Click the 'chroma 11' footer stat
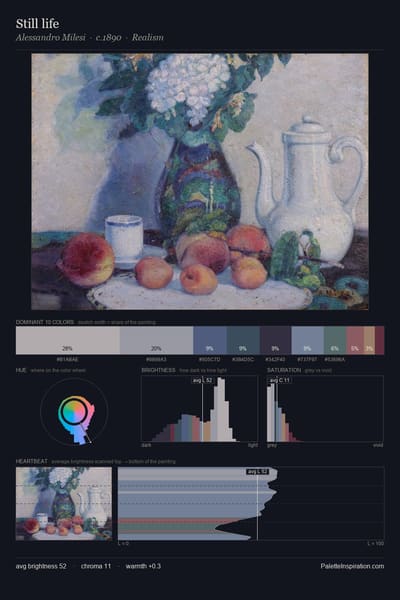This screenshot has height=600, width=400. (x=96, y=566)
